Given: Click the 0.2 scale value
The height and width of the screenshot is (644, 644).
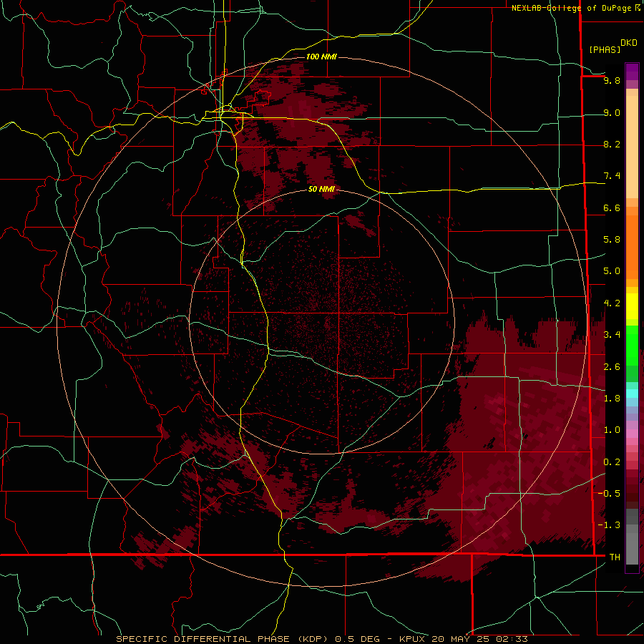Looking at the screenshot, I should [x=612, y=462].
